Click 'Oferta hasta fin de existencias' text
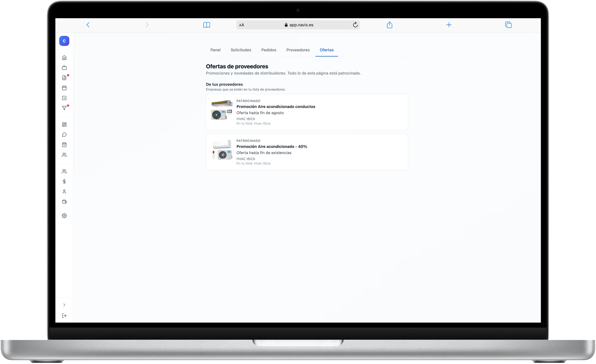The height and width of the screenshot is (364, 596). pyautogui.click(x=264, y=153)
